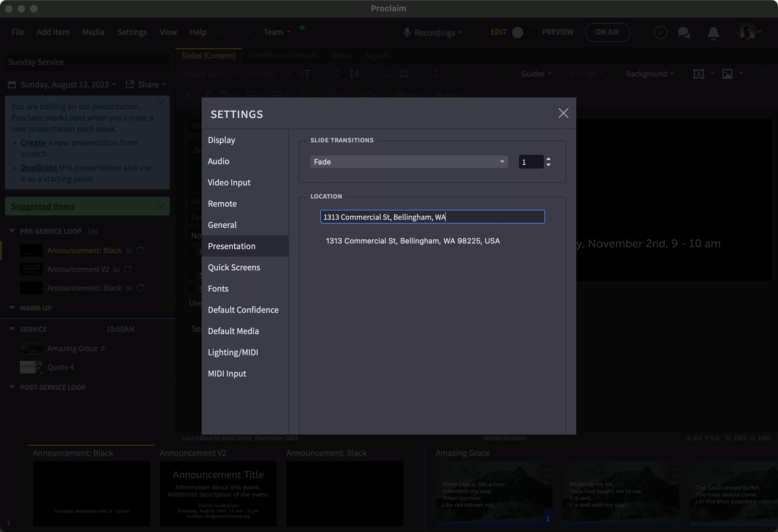Viewport: 778px width, 532px height.
Task: Click the Sunday Service title field
Action: tap(88, 62)
